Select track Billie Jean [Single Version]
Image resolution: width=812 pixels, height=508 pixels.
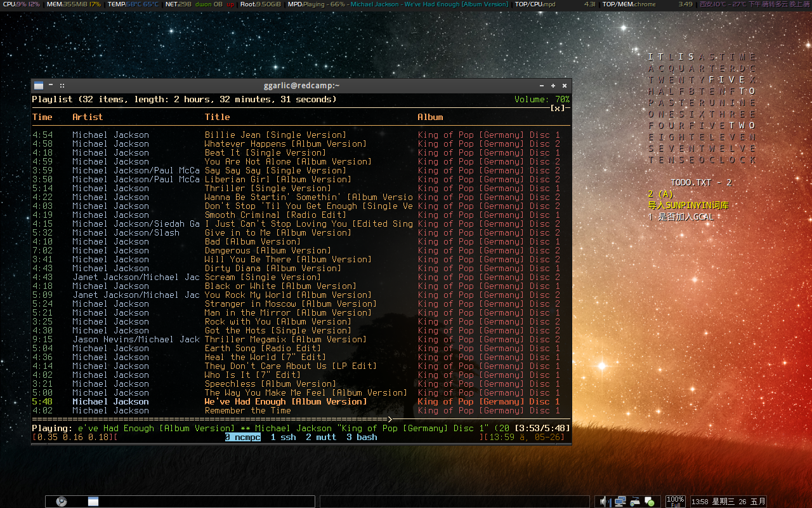pos(275,135)
